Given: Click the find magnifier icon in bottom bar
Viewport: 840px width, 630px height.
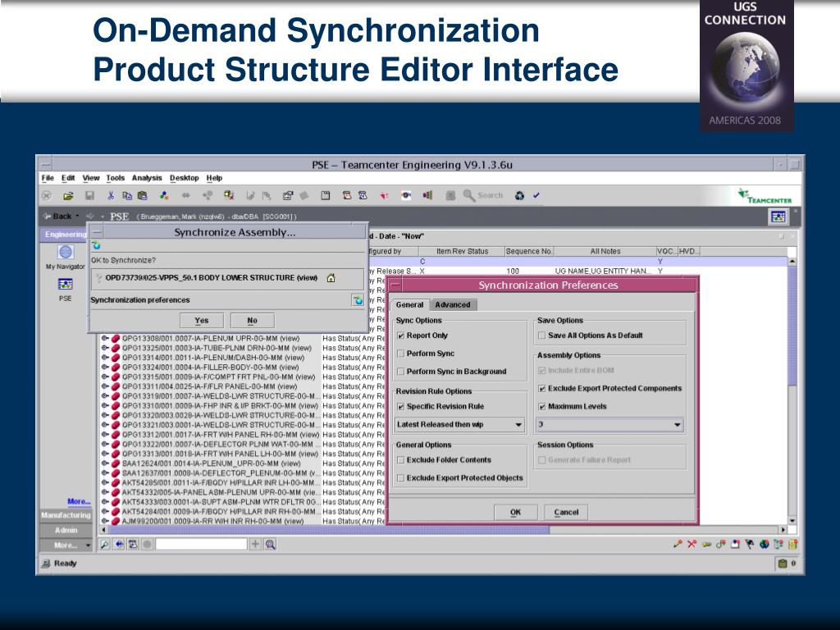Looking at the screenshot, I should click(x=104, y=545).
